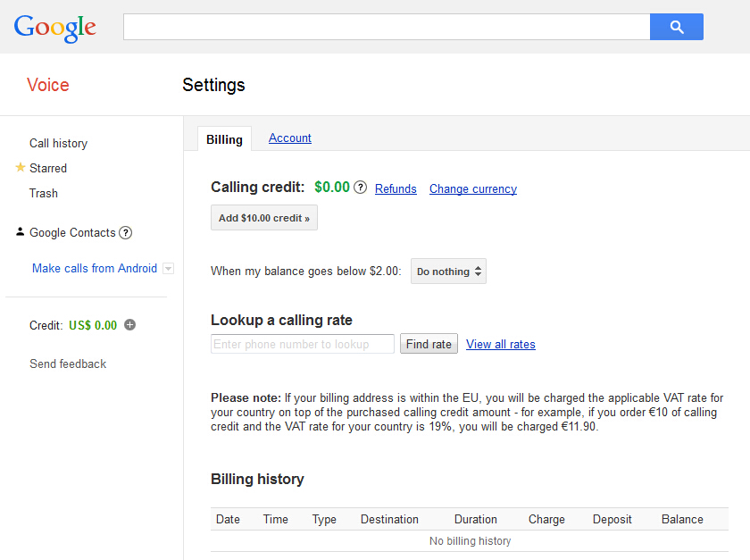Image resolution: width=750 pixels, height=560 pixels.
Task: Click the plus icon to add credit
Action: coord(129,325)
